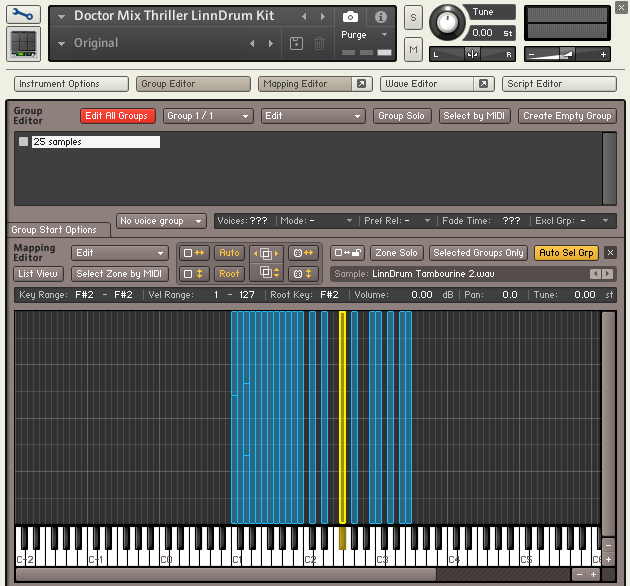Open the Group Start Options tab
This screenshot has width=630, height=586.
pyautogui.click(x=54, y=230)
